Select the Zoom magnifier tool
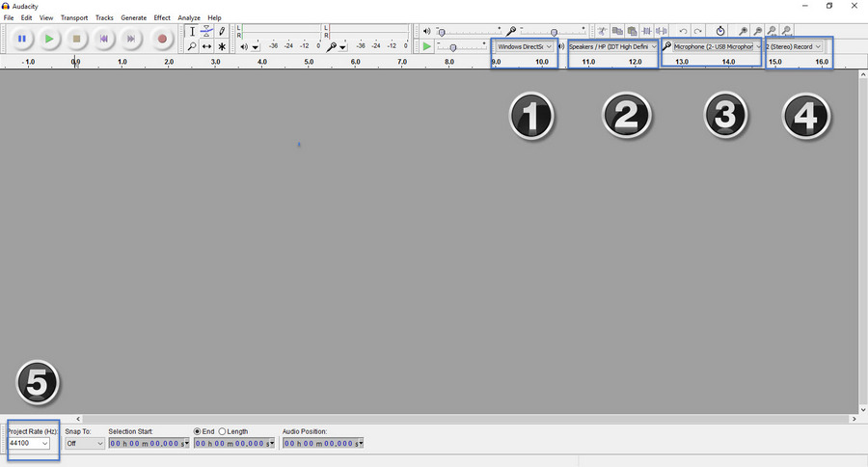The image size is (868, 467). pyautogui.click(x=192, y=46)
